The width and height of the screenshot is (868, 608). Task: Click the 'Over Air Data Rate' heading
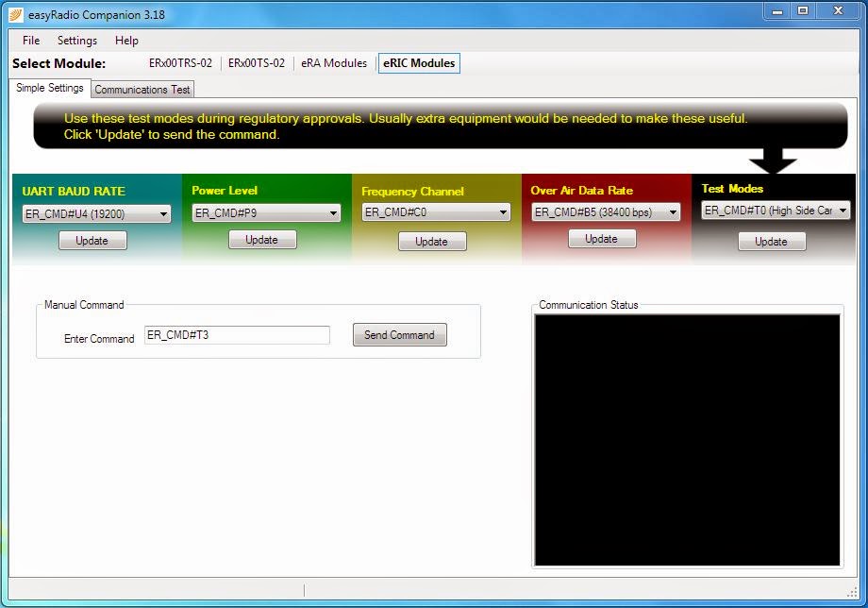[582, 191]
